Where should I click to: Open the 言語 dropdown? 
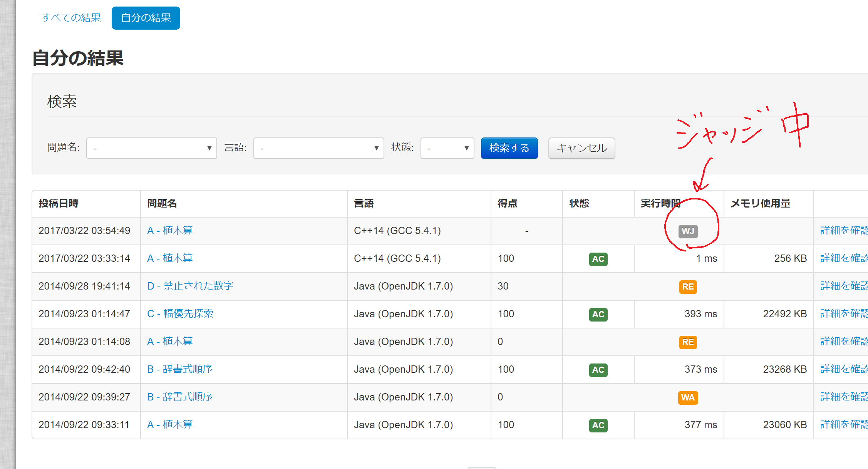point(319,148)
